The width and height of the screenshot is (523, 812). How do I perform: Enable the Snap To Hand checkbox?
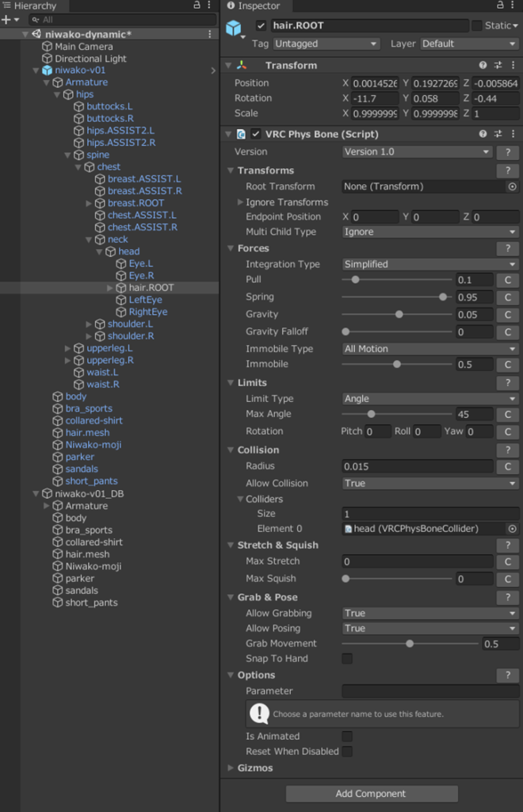coord(347,659)
